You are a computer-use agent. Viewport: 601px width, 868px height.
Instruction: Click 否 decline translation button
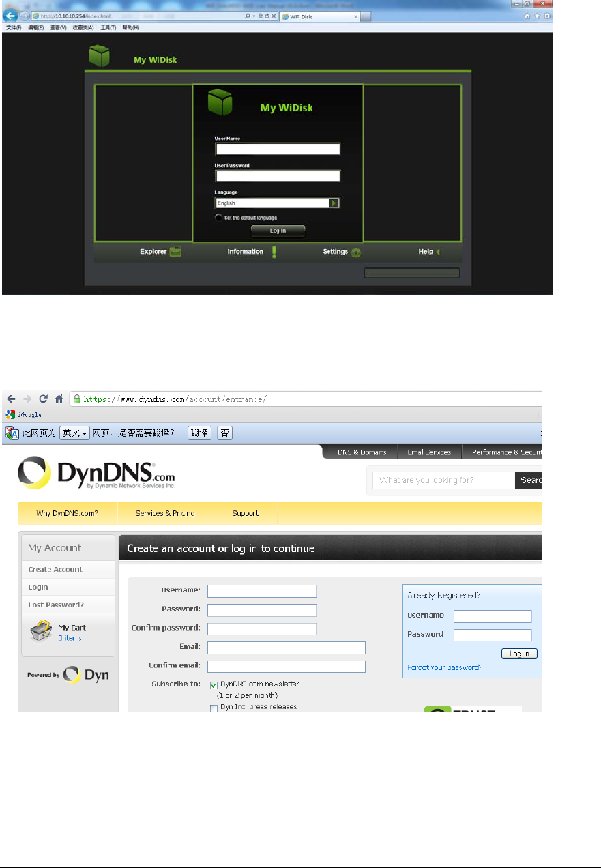(224, 433)
